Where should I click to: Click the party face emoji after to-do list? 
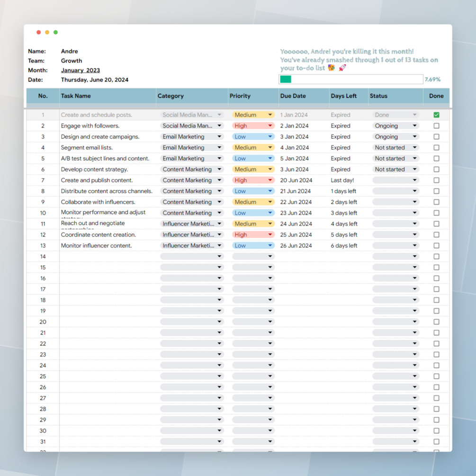[332, 68]
